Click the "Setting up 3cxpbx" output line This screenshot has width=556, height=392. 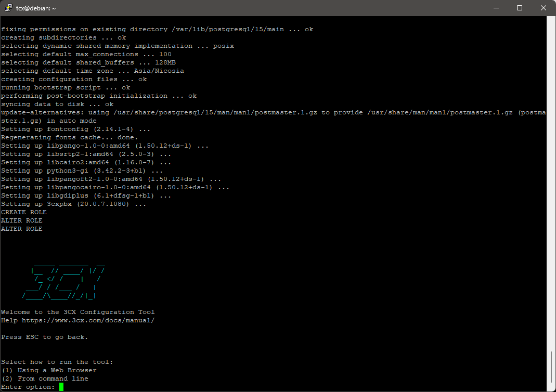click(73, 204)
